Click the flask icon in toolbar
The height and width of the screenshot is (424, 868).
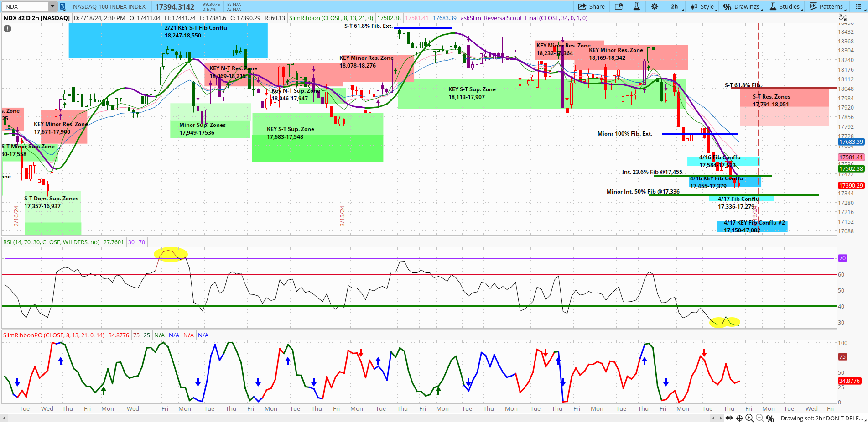[x=637, y=6]
